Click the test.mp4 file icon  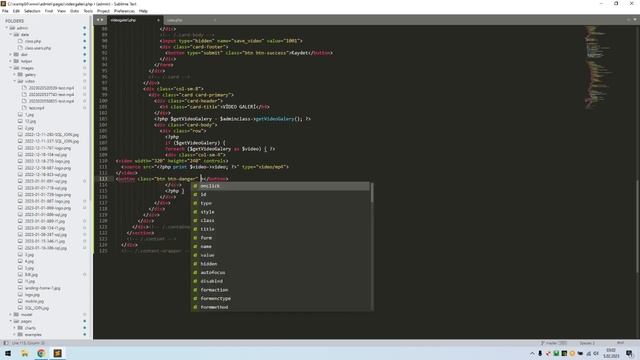click(x=24, y=108)
